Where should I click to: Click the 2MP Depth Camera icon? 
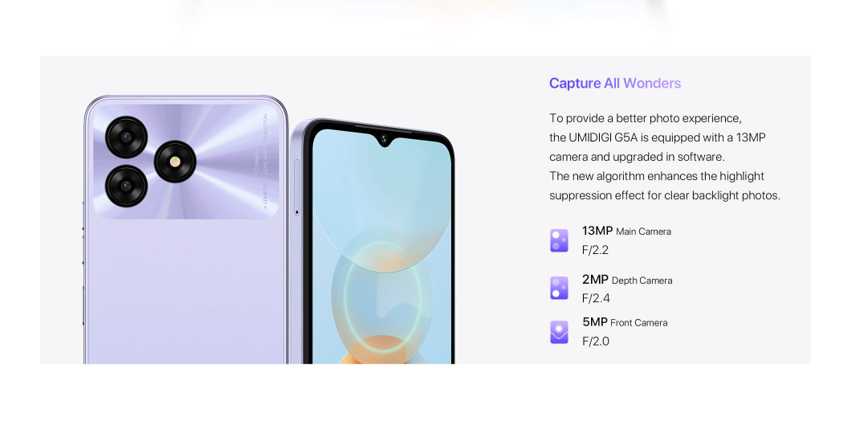pos(559,288)
